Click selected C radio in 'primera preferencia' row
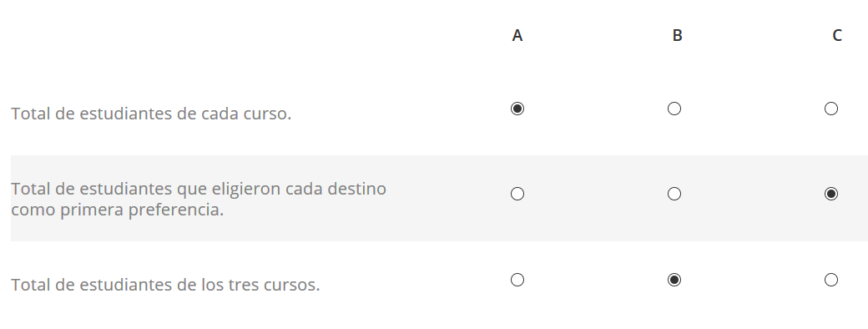The height and width of the screenshot is (329, 868). [831, 194]
